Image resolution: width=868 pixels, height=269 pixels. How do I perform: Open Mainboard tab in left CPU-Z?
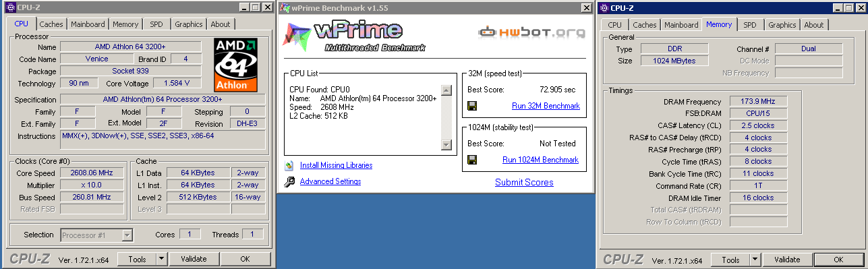(88, 24)
